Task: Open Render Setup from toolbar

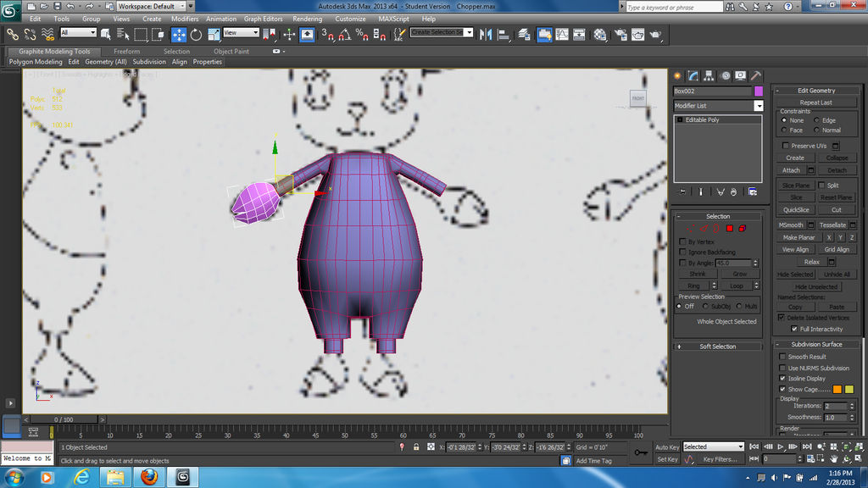Action: (x=620, y=34)
